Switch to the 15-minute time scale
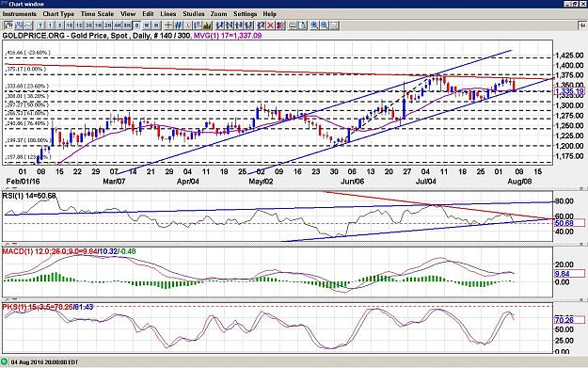Screen dimensions: 588x368 point(79,25)
